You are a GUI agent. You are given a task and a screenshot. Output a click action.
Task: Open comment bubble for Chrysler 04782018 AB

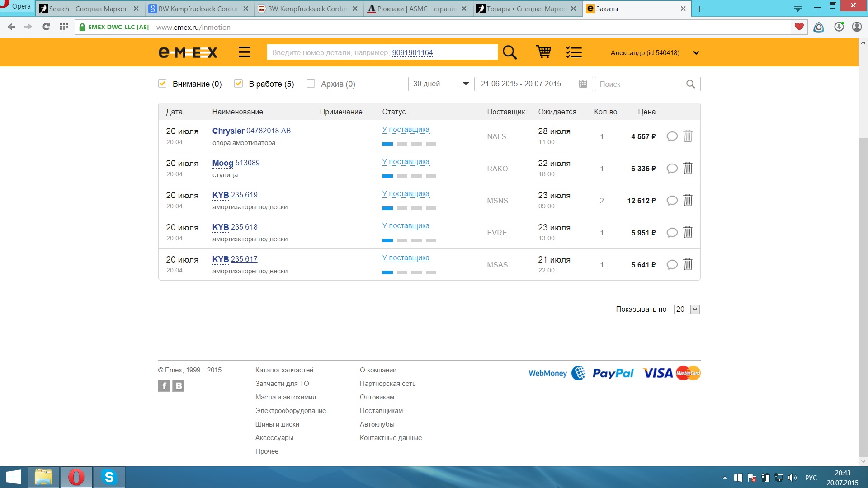pos(672,136)
